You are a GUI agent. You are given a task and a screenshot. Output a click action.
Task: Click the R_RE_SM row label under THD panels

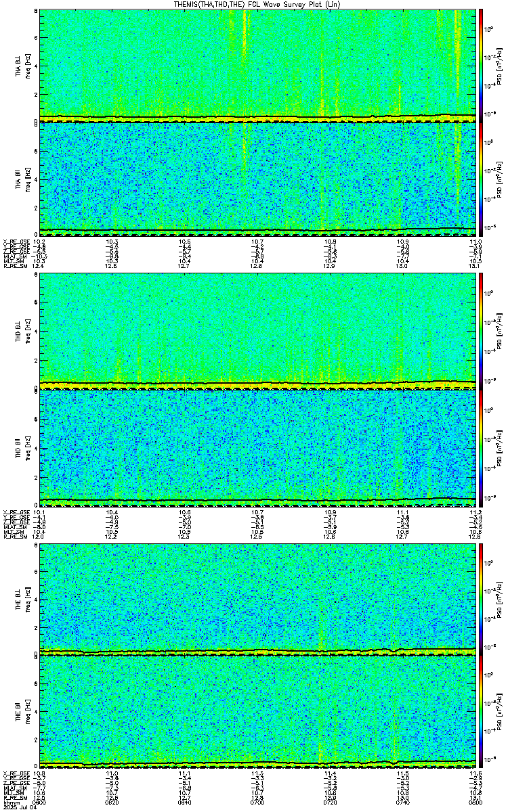point(14,536)
